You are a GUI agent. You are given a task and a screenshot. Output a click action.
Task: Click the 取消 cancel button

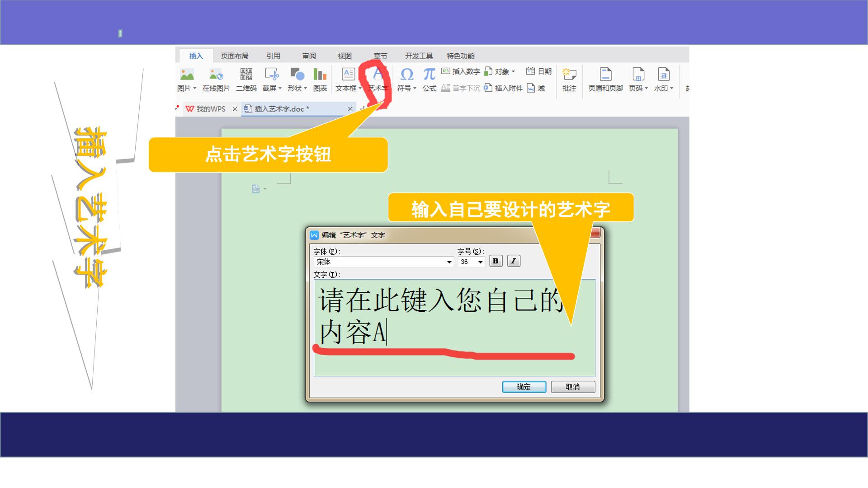click(573, 387)
